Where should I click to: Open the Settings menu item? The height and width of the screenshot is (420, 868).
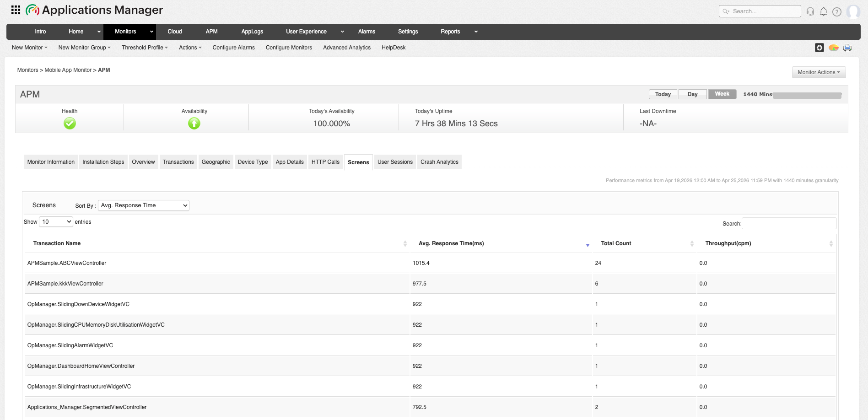pyautogui.click(x=408, y=32)
